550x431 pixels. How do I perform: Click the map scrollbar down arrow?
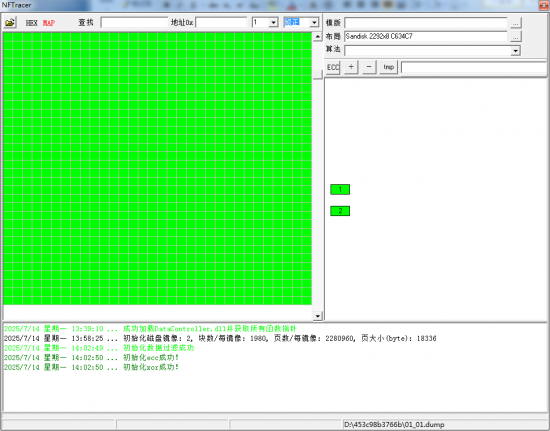tap(317, 316)
